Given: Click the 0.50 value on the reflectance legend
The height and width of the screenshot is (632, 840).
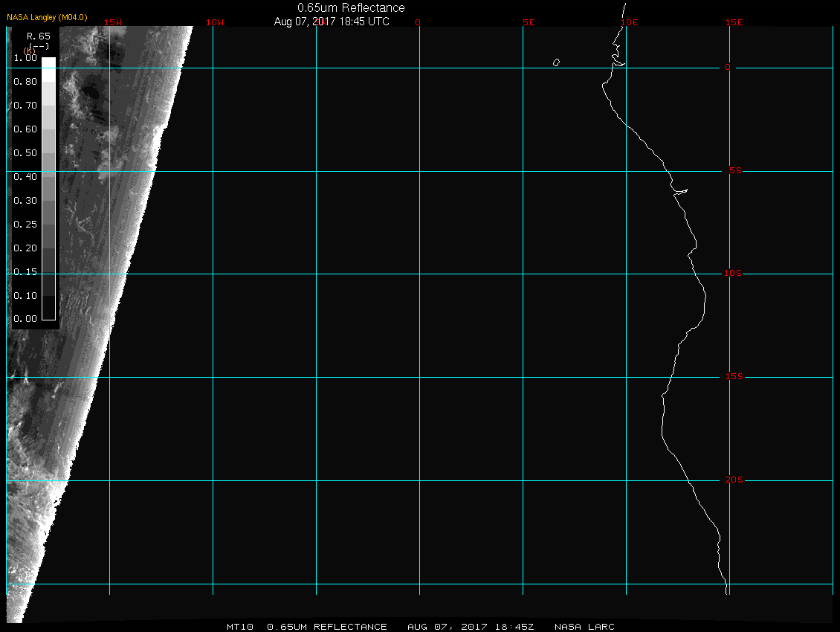Looking at the screenshot, I should [x=25, y=153].
